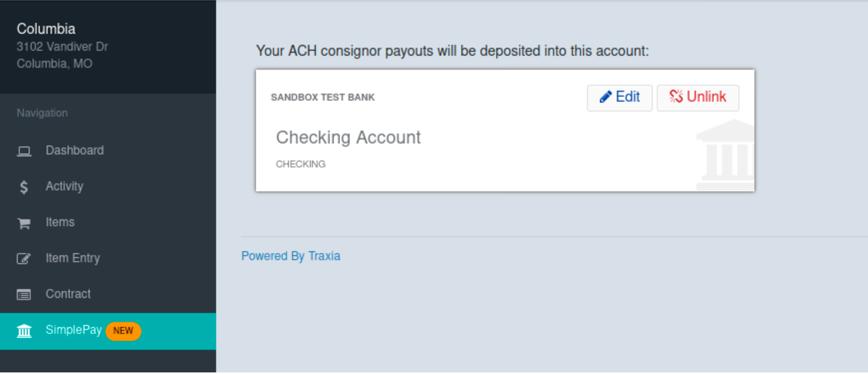Follow the Powered By Traxia link
Image resolution: width=868 pixels, height=374 pixels.
290,256
